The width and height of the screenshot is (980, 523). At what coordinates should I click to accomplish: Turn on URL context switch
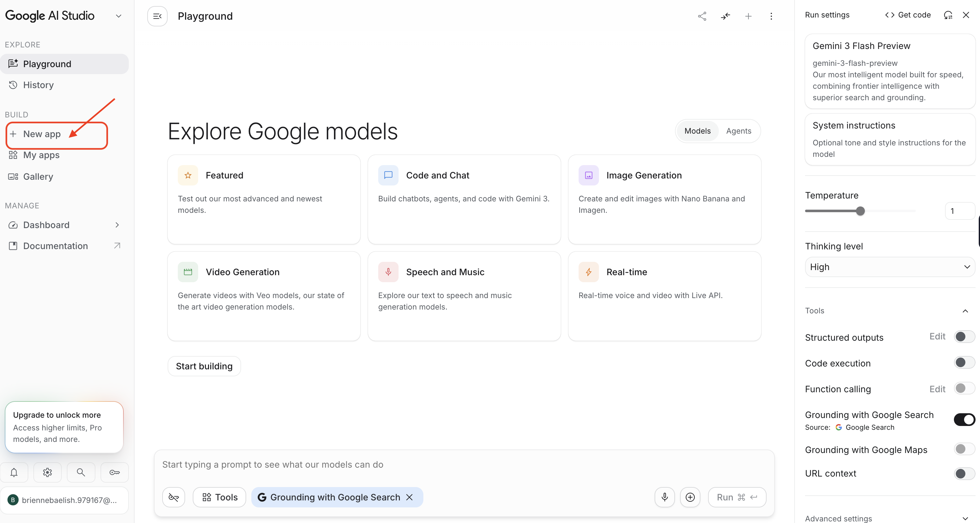tap(964, 473)
